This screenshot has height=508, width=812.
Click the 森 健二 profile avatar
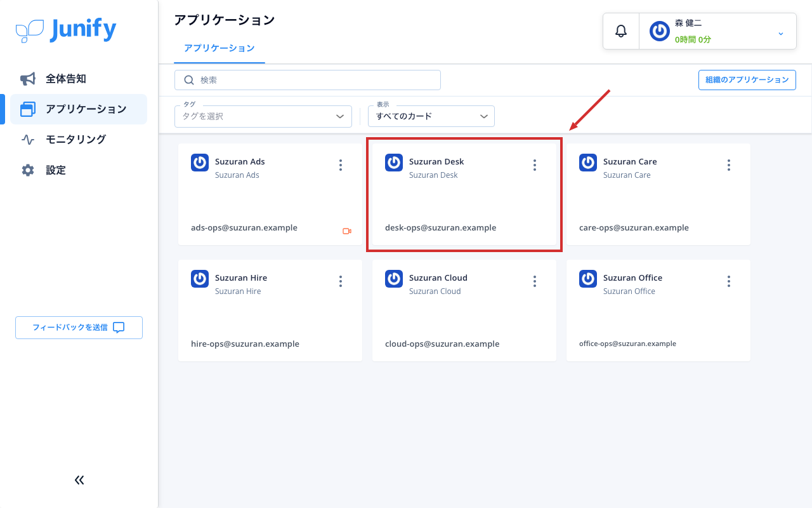(660, 30)
